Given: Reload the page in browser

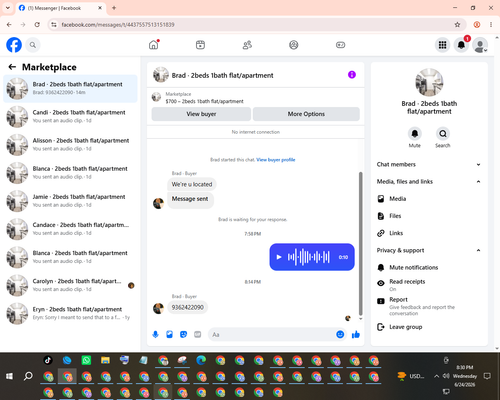Looking at the screenshot, I should 37,25.
